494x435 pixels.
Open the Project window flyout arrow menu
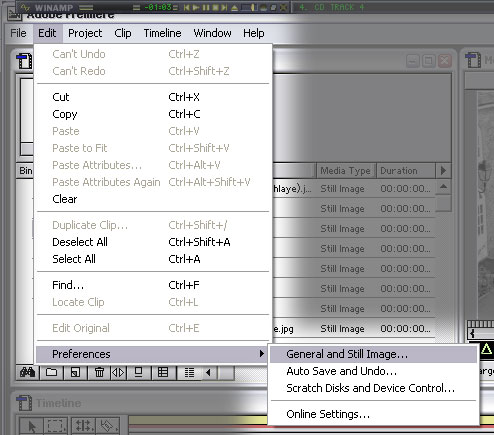(x=443, y=171)
